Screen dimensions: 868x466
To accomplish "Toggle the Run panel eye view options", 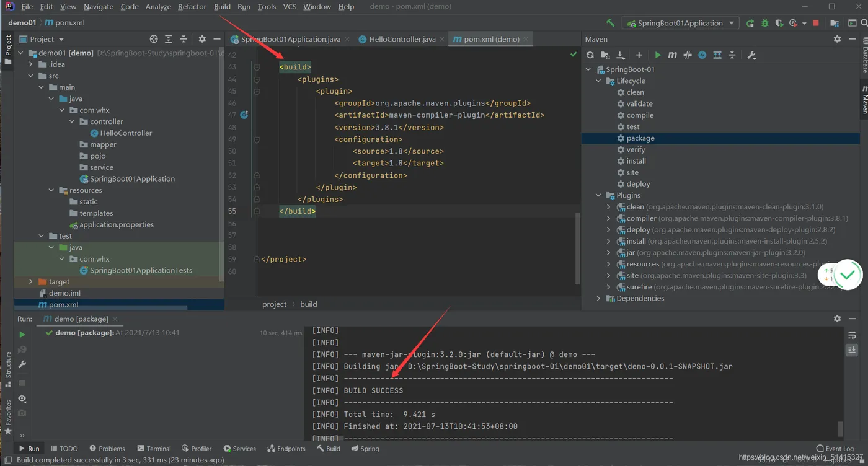I will click(22, 398).
